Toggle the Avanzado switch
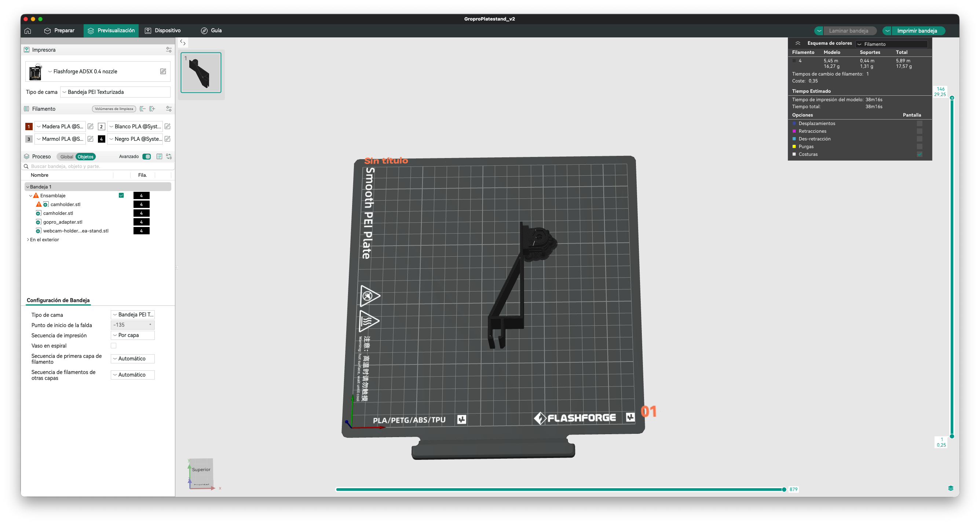 [x=146, y=157]
